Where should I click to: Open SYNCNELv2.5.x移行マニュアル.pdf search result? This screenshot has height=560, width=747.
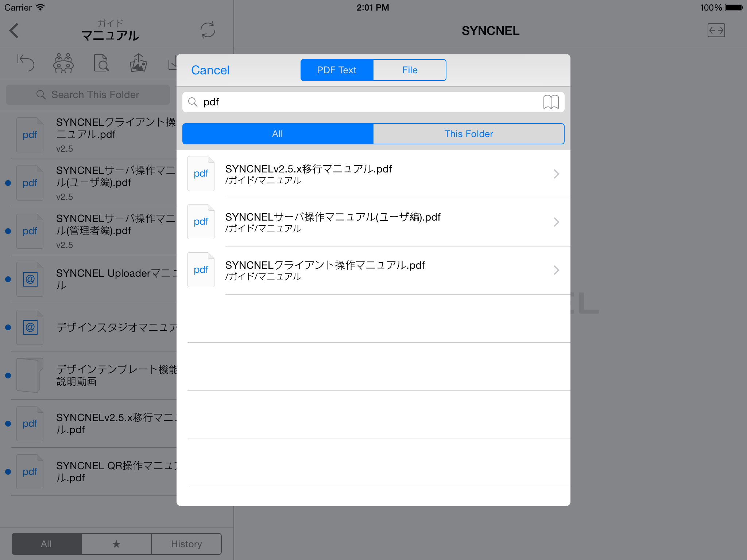point(373,174)
